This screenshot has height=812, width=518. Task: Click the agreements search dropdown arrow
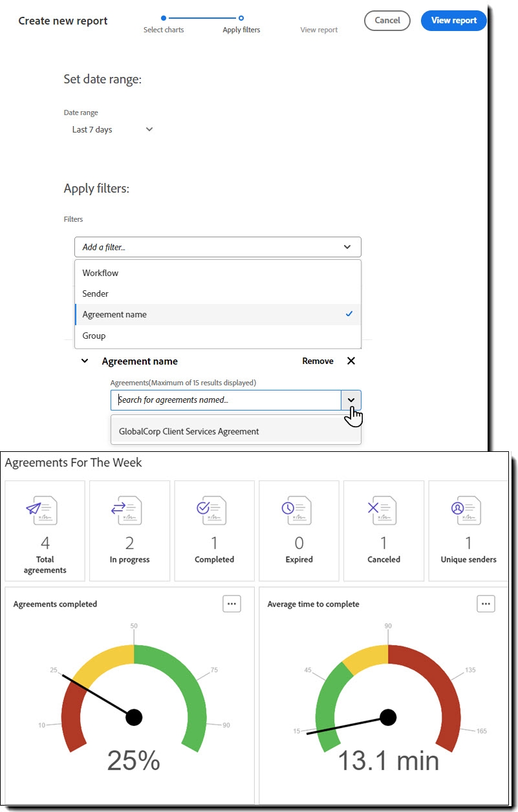coord(351,400)
